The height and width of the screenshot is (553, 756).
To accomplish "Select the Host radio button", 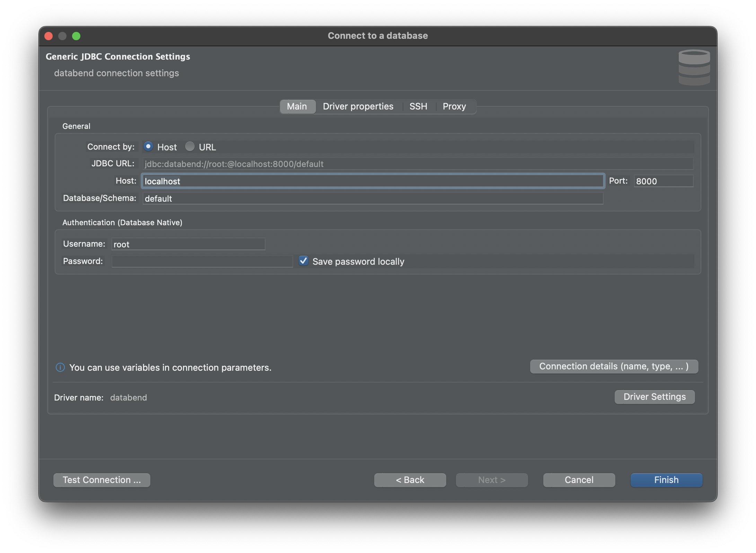I will tap(148, 147).
